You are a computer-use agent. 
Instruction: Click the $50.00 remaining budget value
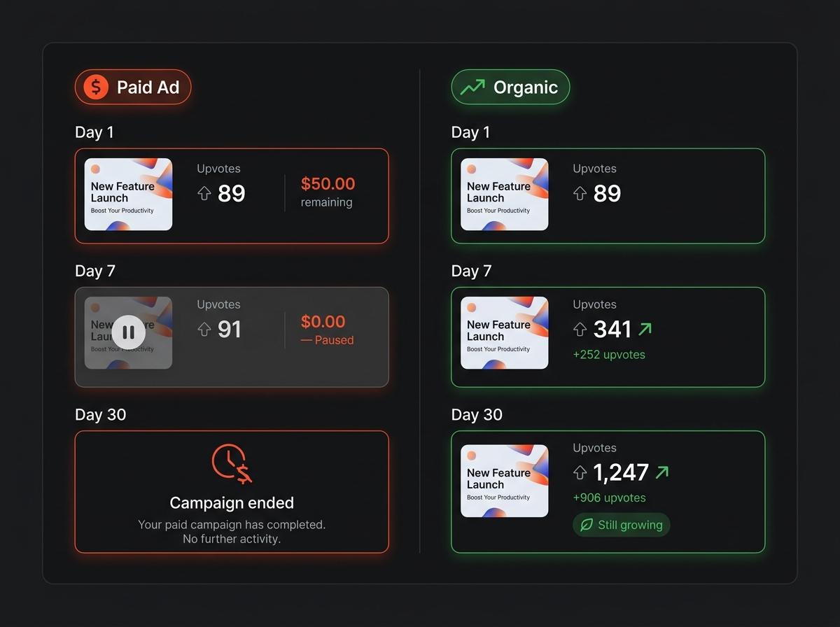(328, 184)
